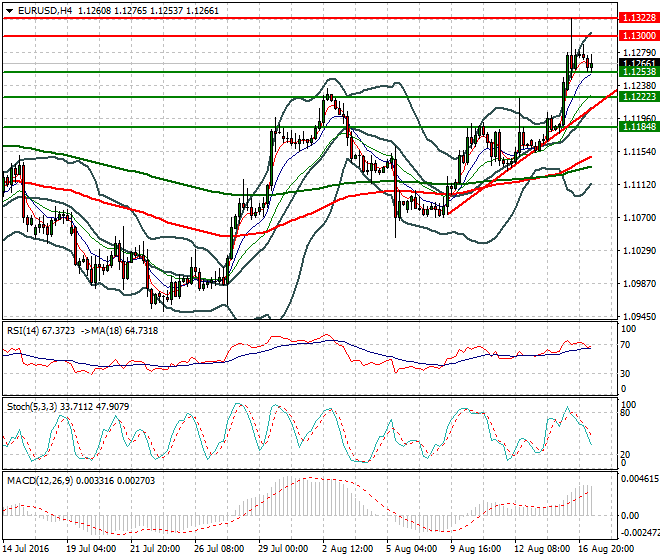The height and width of the screenshot is (560, 660).
Task: Click the 1.13000 red resistance price label
Action: pos(639,36)
